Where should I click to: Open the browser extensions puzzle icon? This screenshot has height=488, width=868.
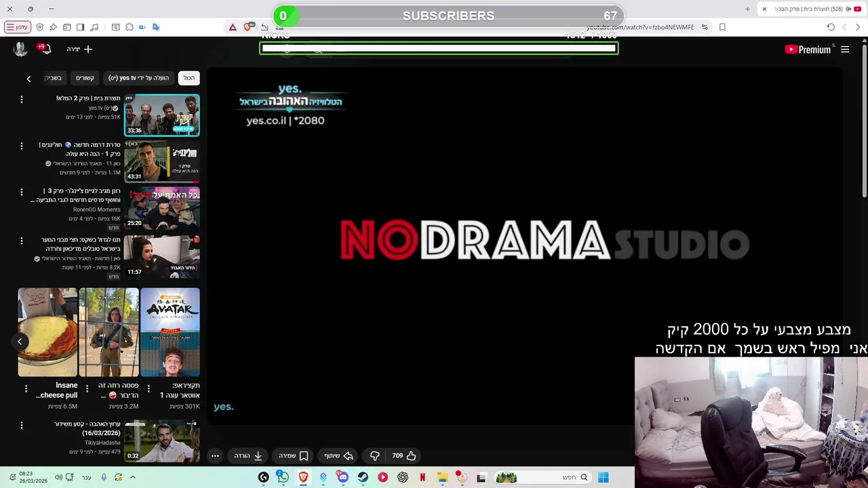click(129, 27)
